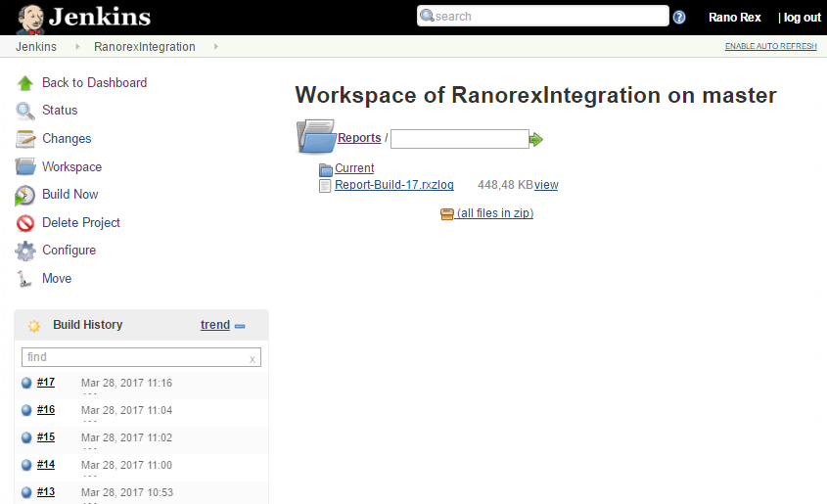
Task: Go to Jenkins breadcrumb
Action: click(x=36, y=46)
